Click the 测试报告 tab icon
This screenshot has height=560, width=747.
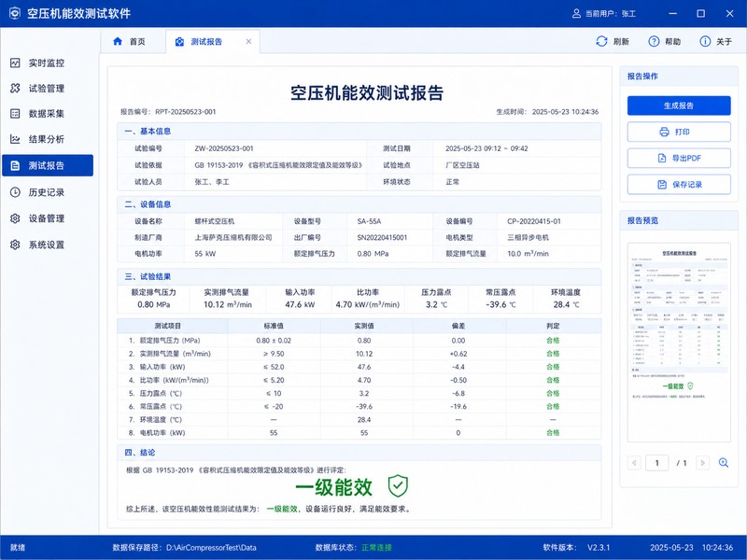(179, 42)
